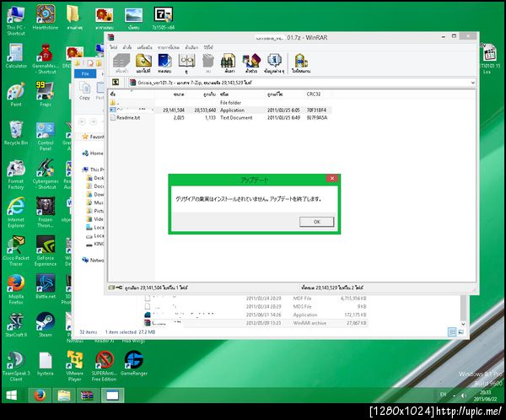
Task: Open the 7z1505-x64 desktop icon
Action: (164, 18)
